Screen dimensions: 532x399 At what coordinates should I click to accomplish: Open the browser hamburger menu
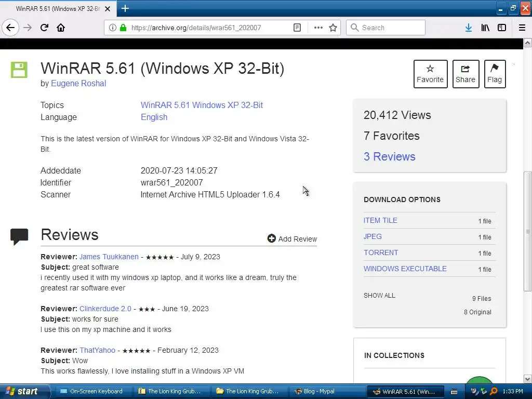click(522, 28)
